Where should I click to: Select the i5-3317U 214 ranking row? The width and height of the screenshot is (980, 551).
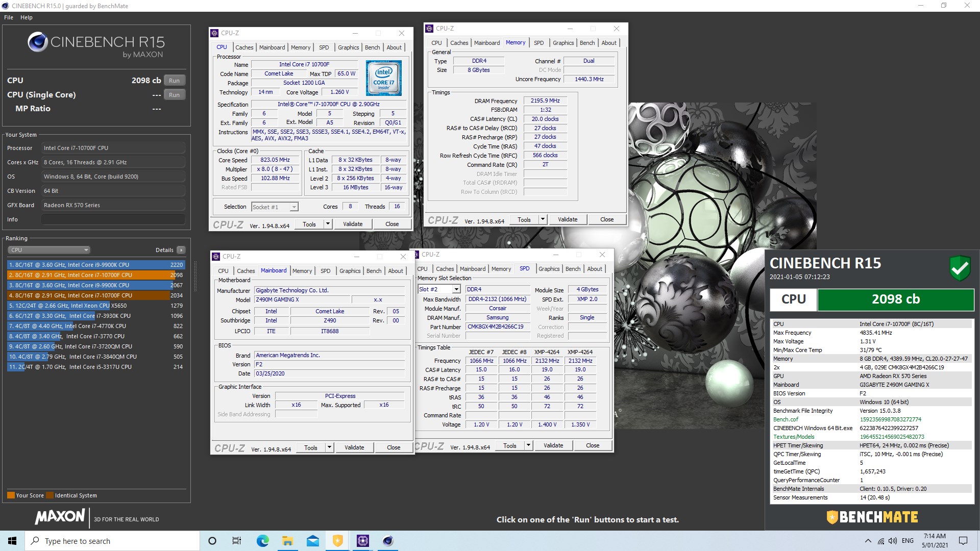tap(95, 367)
